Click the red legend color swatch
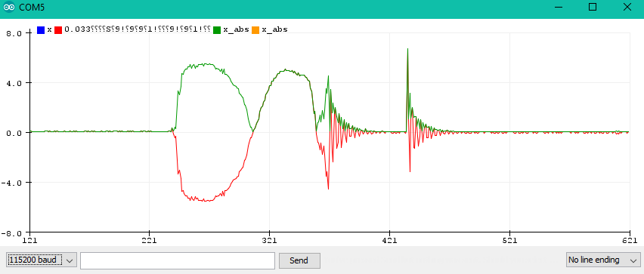 [x=58, y=30]
